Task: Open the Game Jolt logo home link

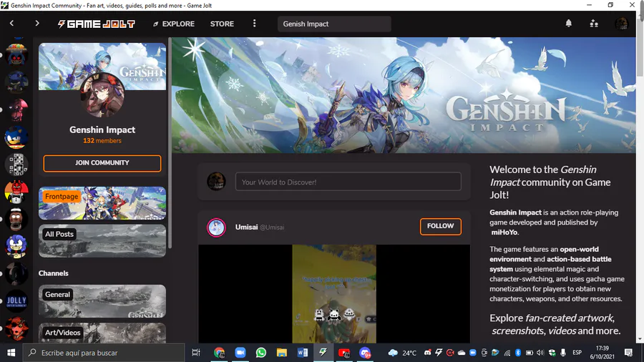Action: click(x=97, y=24)
